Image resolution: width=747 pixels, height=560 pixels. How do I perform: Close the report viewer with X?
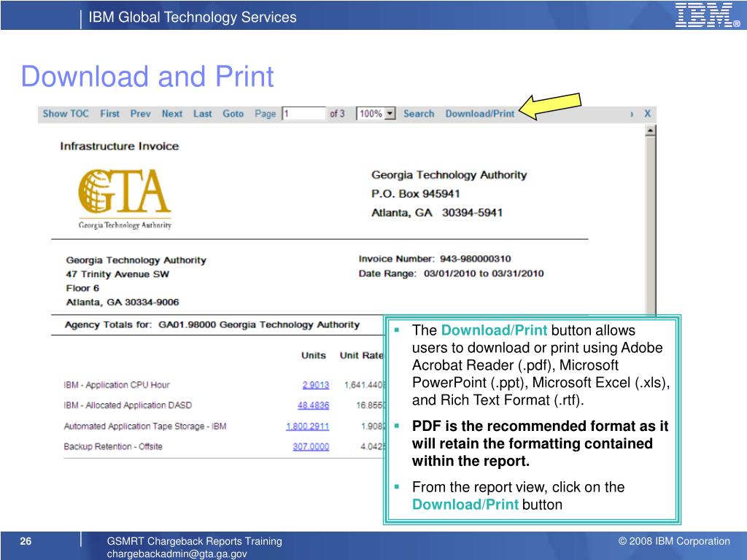tap(648, 114)
